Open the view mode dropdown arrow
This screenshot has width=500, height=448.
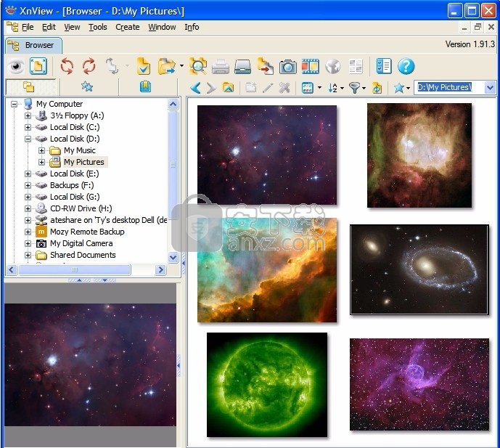coord(319,88)
